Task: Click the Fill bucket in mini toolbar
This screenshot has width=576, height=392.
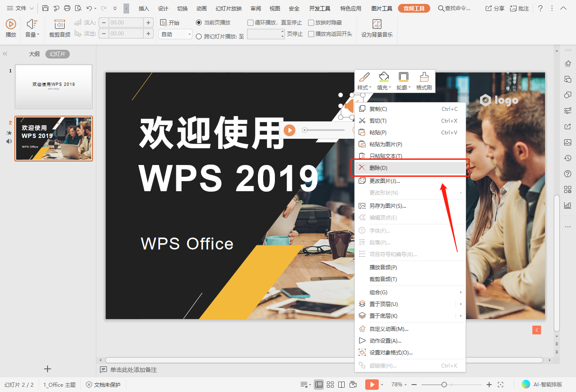Action: (384, 77)
